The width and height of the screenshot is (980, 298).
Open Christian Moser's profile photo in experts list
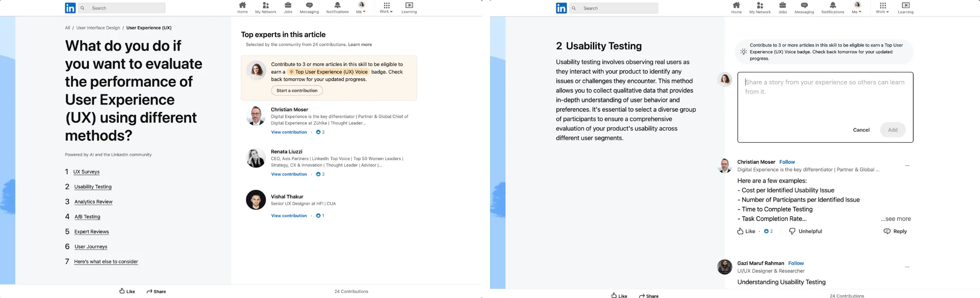coord(256,115)
